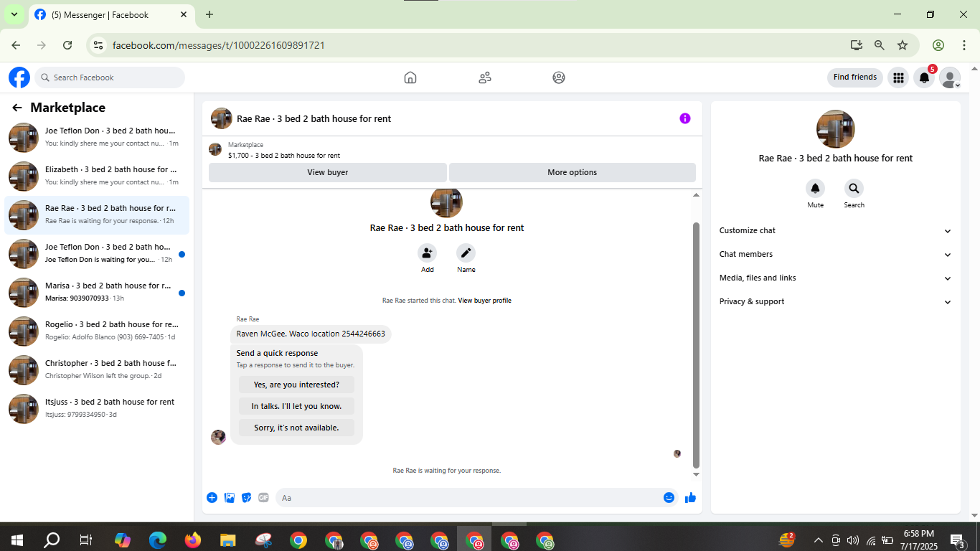Launch Microsoft Edge from the taskbar
Screen dimensions: 980x551
click(158, 540)
